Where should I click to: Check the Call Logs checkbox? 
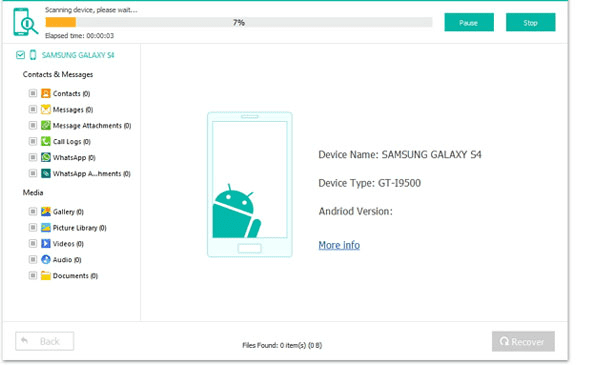pyautogui.click(x=33, y=142)
